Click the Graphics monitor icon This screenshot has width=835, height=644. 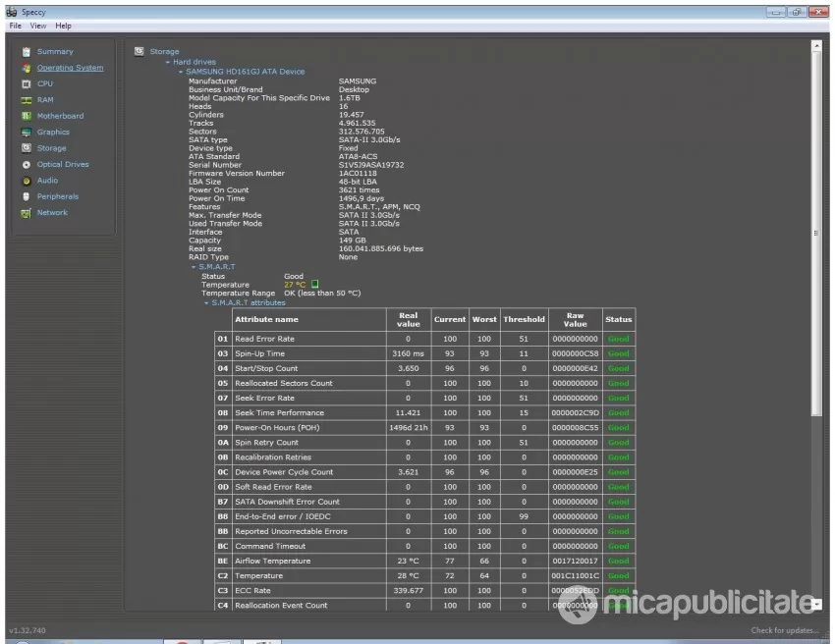[27, 132]
